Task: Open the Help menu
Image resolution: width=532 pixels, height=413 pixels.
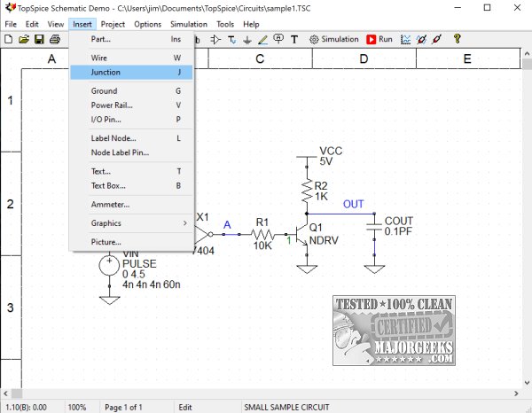Action: point(251,25)
